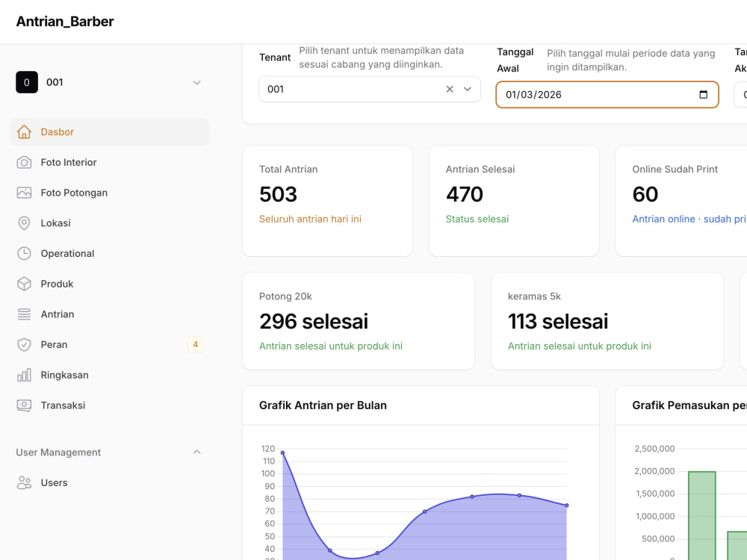Click the "Tenant" field label
Viewport: 747px width, 560px height.
coord(275,57)
